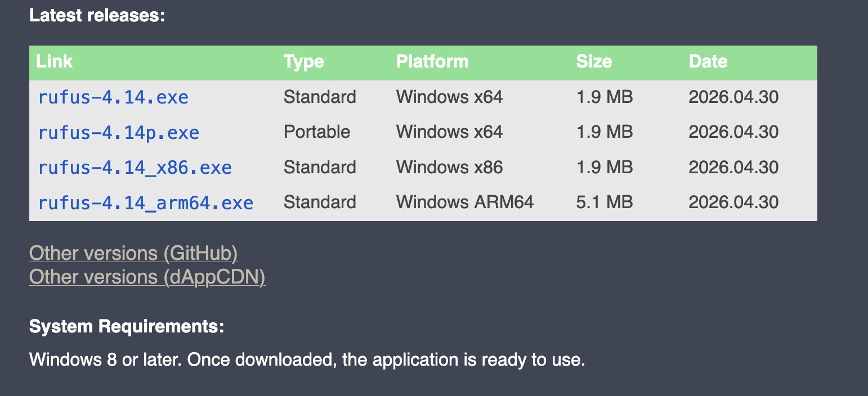868x396 pixels.
Task: Open Other versions (dAppCDN) link
Action: (x=147, y=277)
